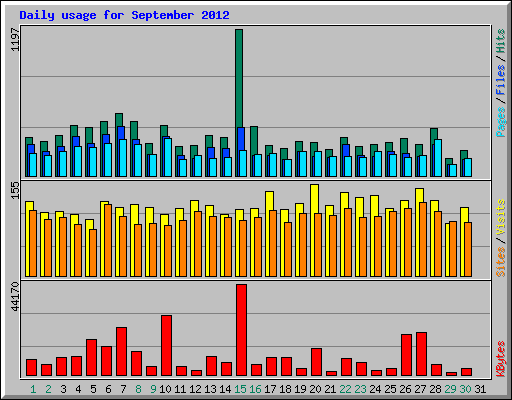The height and width of the screenshot is (400, 512).
Task: Click the tallest red KBytes bar on day 15
Action: tap(241, 330)
